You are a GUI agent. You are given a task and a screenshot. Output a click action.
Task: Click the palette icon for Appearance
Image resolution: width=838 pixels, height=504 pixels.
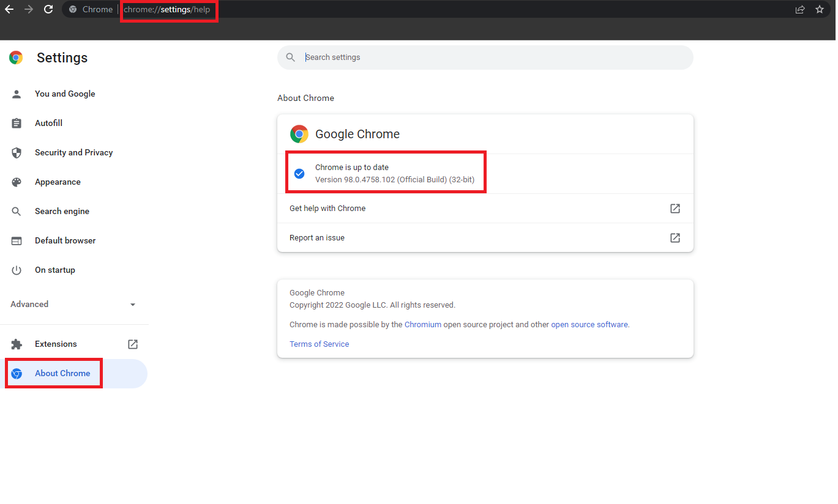pyautogui.click(x=17, y=182)
